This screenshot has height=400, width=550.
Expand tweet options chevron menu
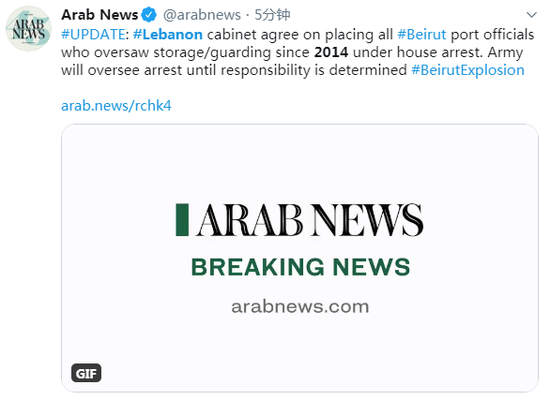(x=532, y=15)
